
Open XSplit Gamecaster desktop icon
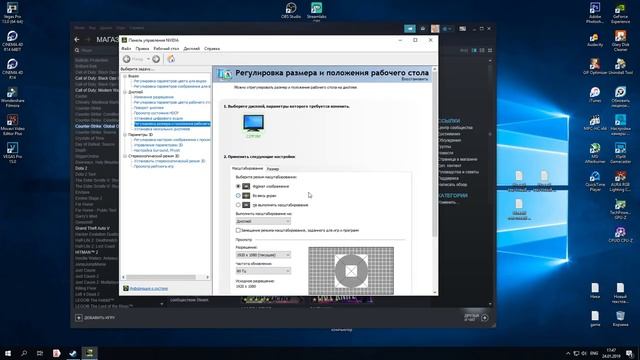click(620, 153)
